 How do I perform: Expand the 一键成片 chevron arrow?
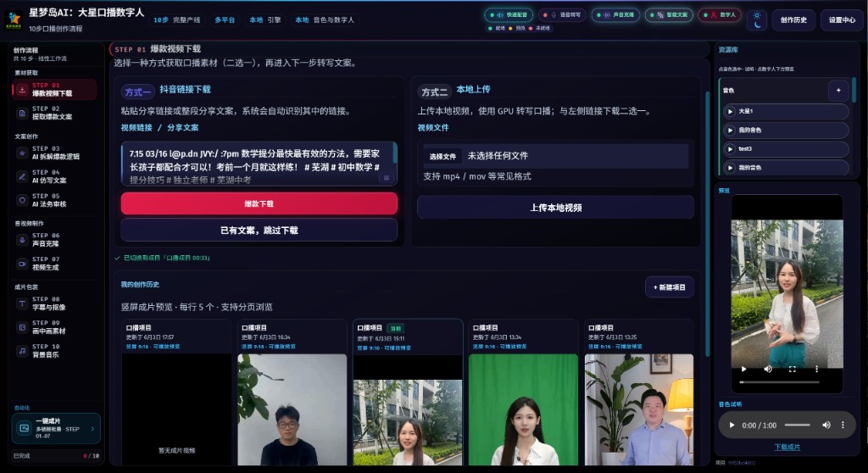[x=92, y=429]
